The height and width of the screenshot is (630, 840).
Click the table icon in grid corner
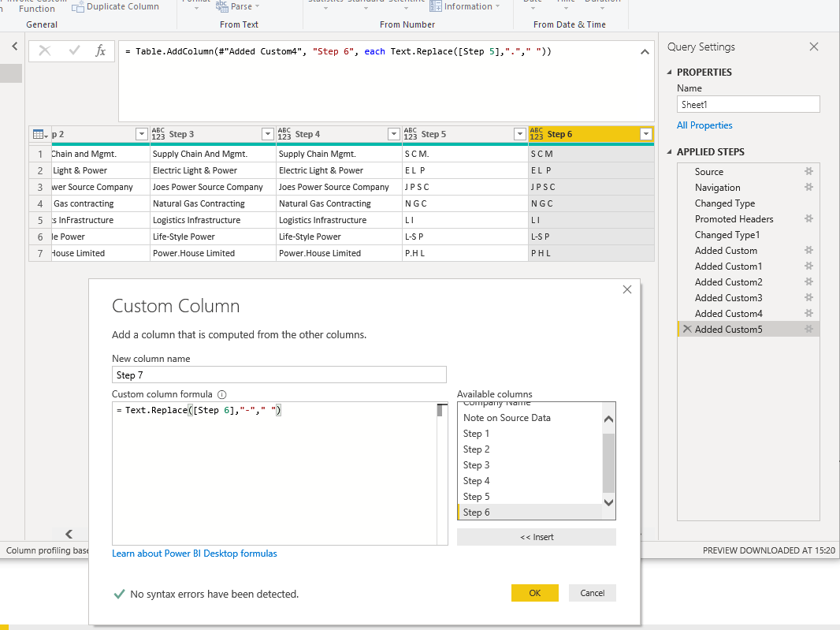pyautogui.click(x=39, y=134)
